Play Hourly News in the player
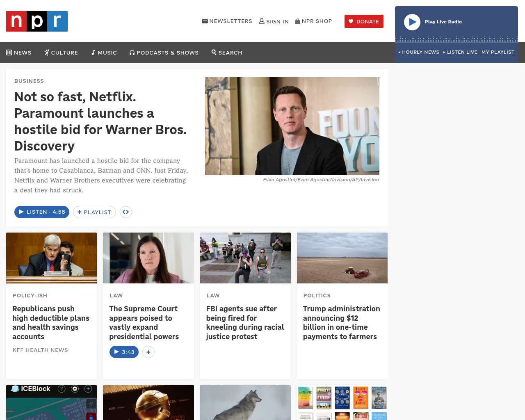The image size is (525, 420). click(419, 52)
